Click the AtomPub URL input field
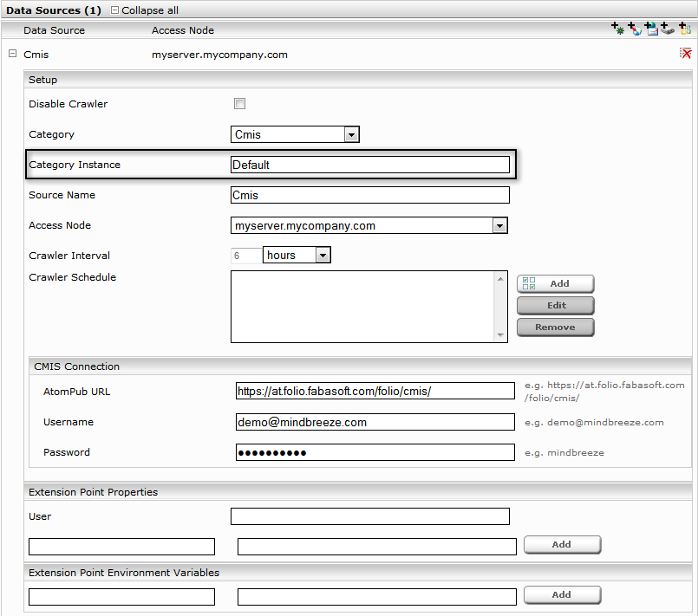698x616 pixels. [x=375, y=392]
